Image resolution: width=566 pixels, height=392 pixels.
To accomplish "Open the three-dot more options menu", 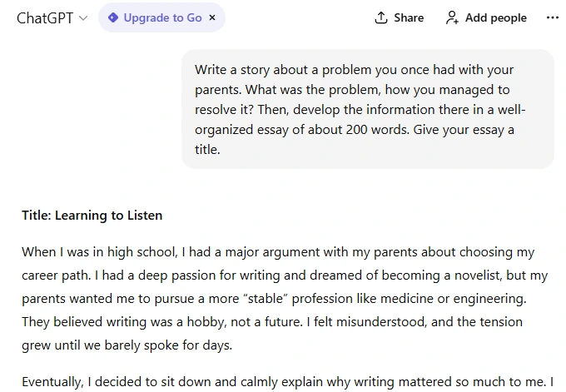I will click(553, 17).
